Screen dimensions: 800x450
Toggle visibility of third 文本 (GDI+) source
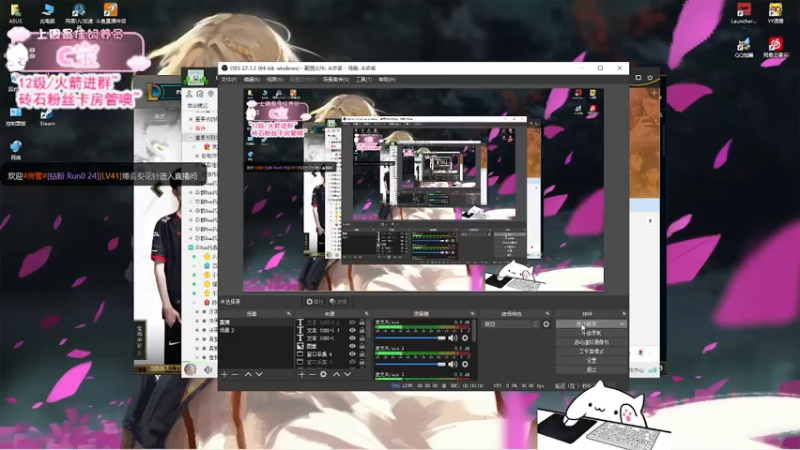(x=352, y=338)
